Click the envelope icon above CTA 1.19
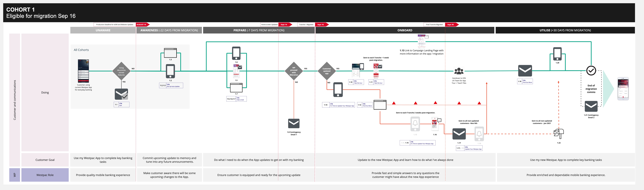Screen dimensions: 644x190 pos(525,71)
